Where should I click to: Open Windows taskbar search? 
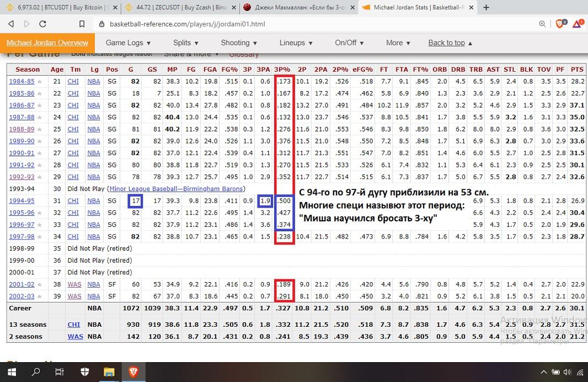click(x=36, y=372)
